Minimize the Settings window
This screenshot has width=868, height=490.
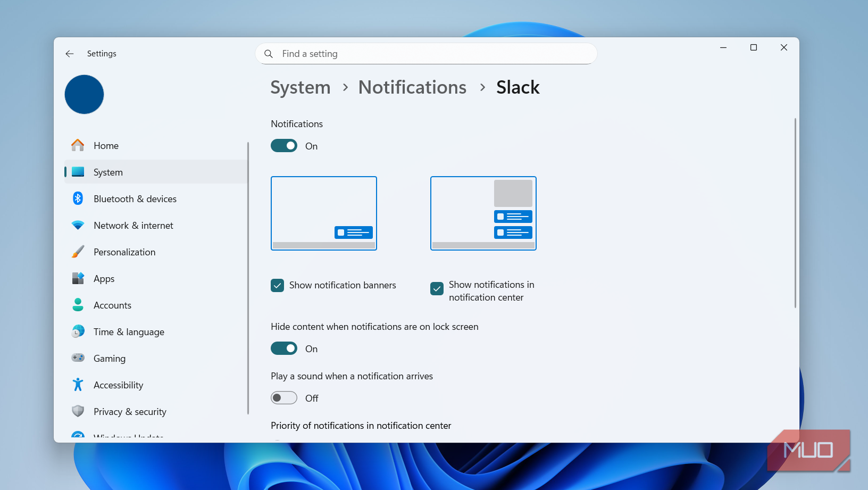click(x=723, y=47)
